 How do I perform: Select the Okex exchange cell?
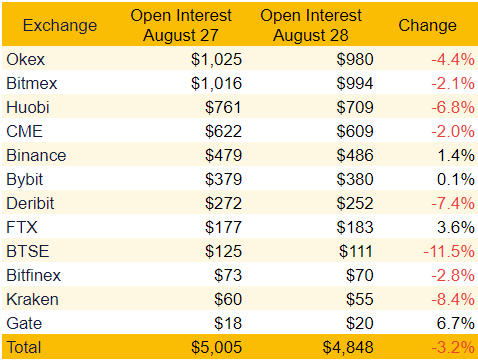pyautogui.click(x=26, y=59)
